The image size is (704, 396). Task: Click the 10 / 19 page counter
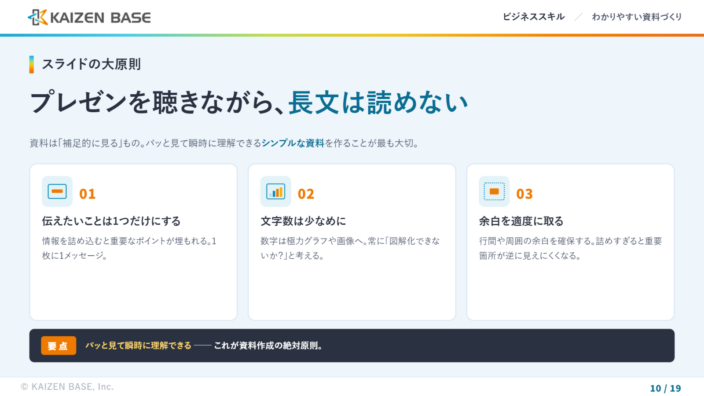pyautogui.click(x=665, y=388)
